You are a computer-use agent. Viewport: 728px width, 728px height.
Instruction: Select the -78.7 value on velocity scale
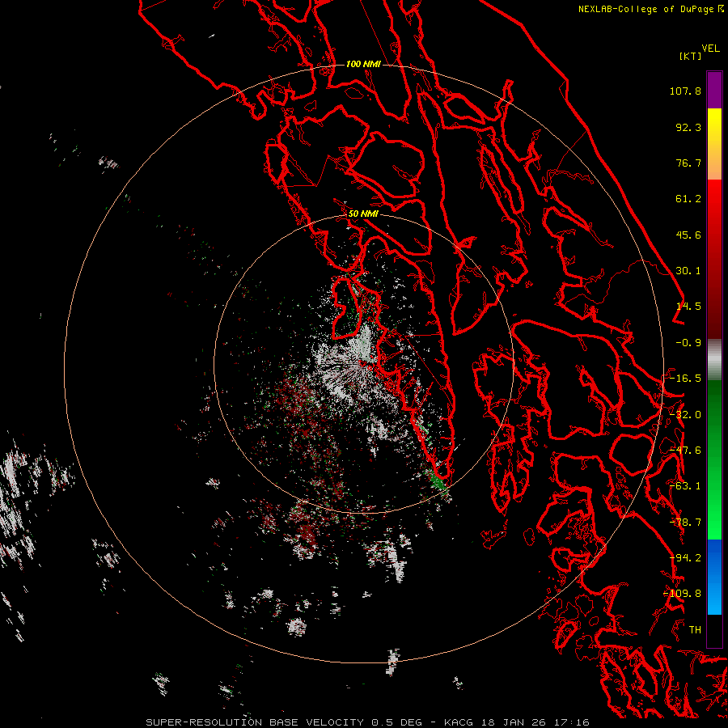[685, 523]
